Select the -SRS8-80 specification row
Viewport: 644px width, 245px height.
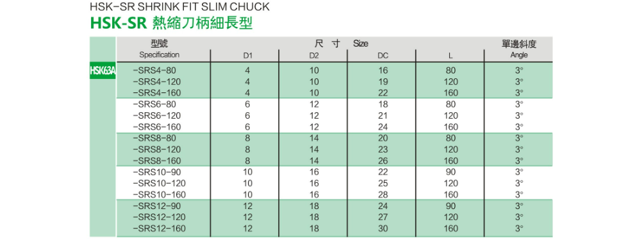334,138
